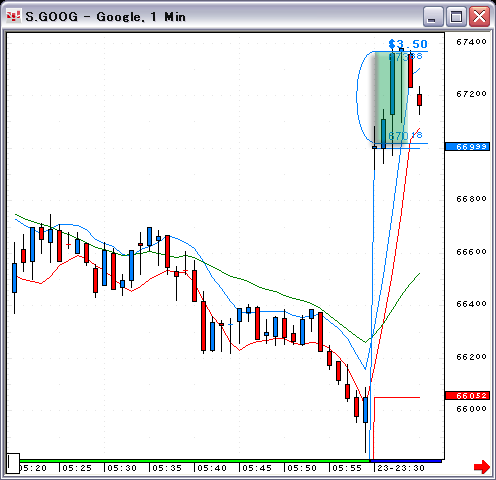Click the 66200 price axis label
Screen dimensions: 496x480
pos(471,357)
